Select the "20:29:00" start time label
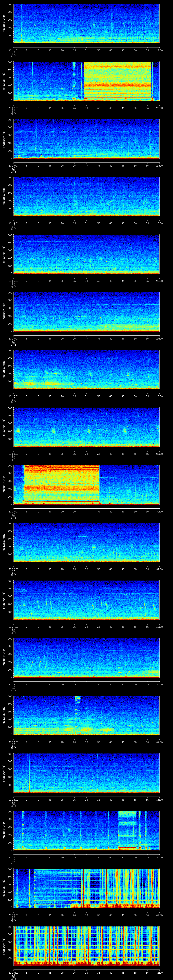Viewport: 173px width, 980px height. 13,512
